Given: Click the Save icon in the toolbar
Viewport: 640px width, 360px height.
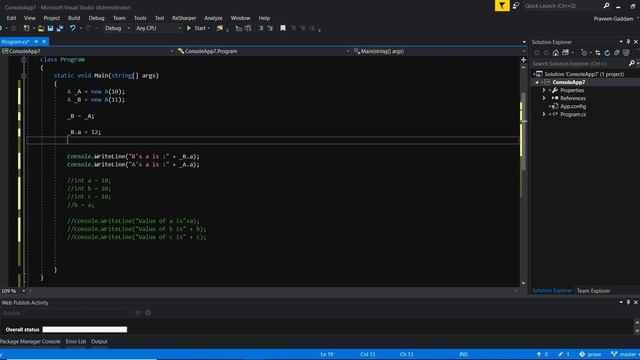Looking at the screenshot, I should click(x=50, y=28).
